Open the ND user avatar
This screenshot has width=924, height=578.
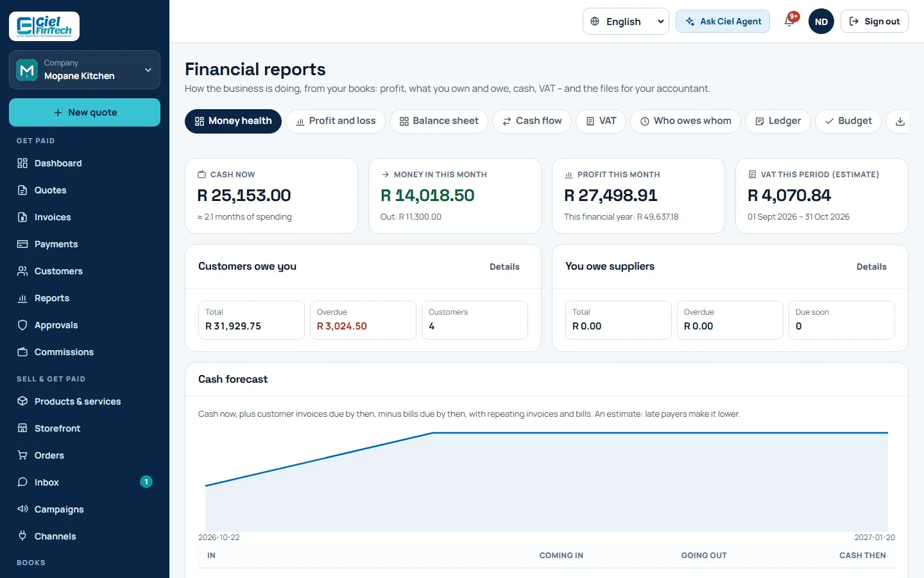tap(821, 21)
